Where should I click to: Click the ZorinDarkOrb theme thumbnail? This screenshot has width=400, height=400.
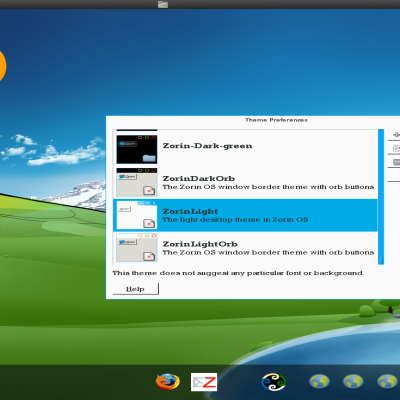(137, 182)
